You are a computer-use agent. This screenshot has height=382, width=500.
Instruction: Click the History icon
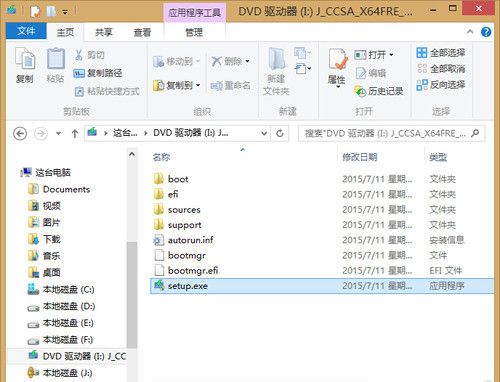pyautogui.click(x=361, y=91)
